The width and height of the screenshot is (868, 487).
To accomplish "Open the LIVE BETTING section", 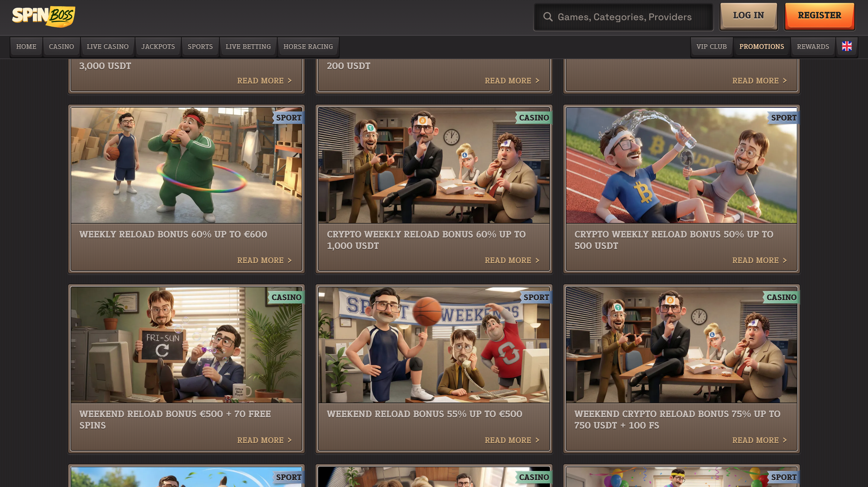I will pyautogui.click(x=248, y=46).
